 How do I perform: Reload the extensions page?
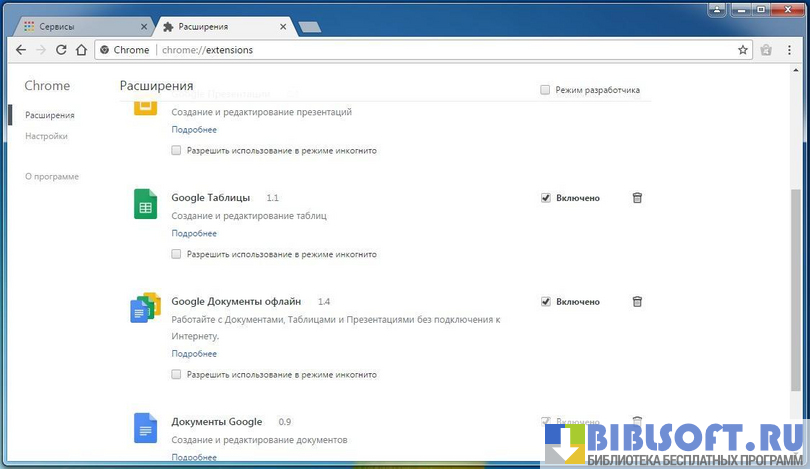point(61,50)
